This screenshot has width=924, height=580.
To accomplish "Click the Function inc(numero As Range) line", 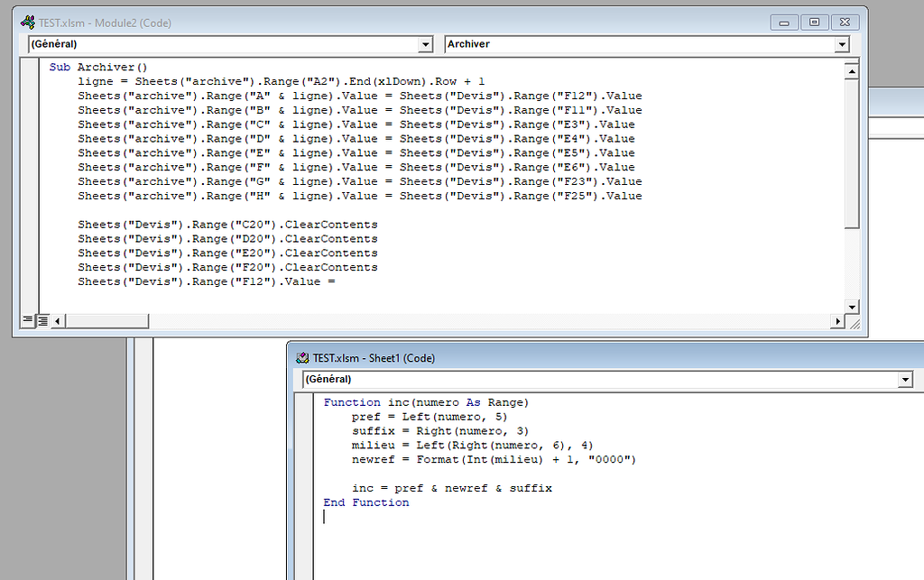I will (424, 401).
